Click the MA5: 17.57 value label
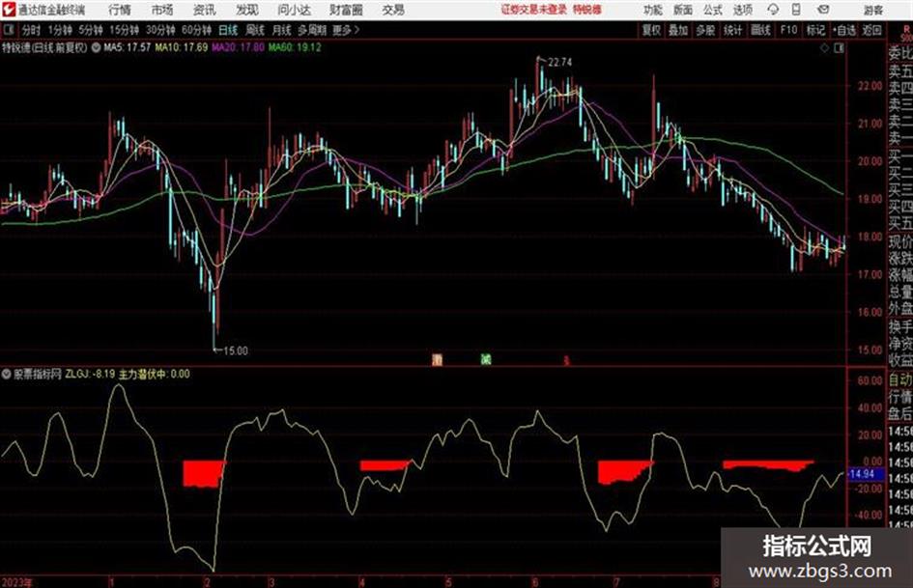 127,47
